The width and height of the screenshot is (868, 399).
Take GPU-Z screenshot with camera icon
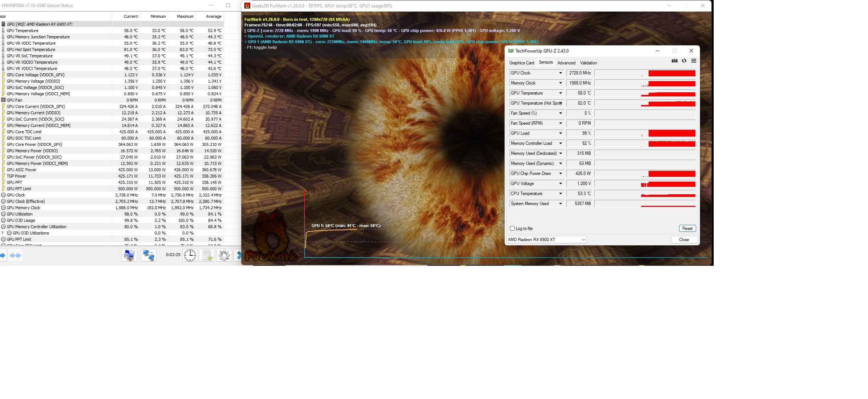tap(674, 61)
